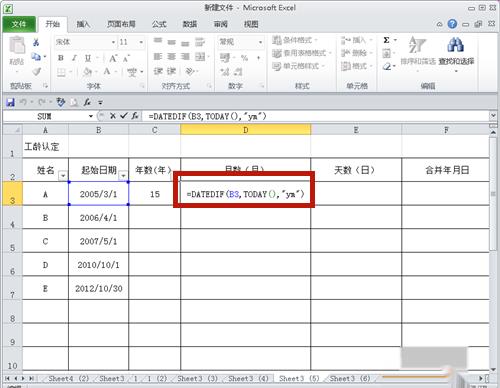Expand the number format dropdown

click(260, 42)
